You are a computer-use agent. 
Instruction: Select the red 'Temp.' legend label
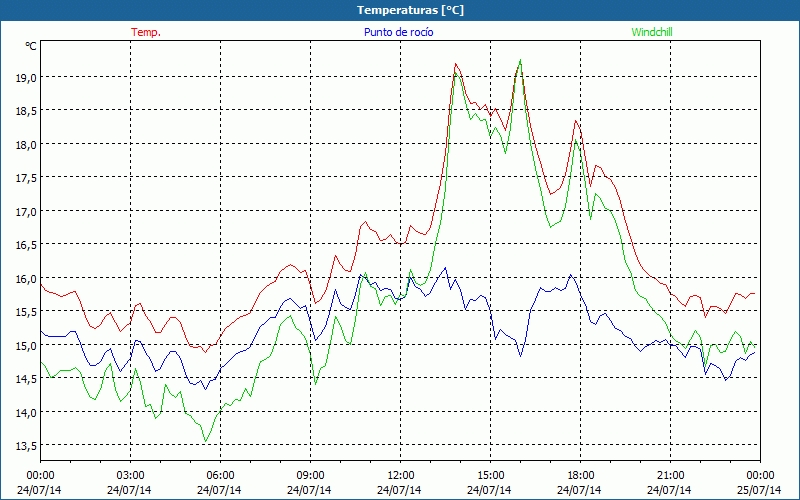pos(146,32)
